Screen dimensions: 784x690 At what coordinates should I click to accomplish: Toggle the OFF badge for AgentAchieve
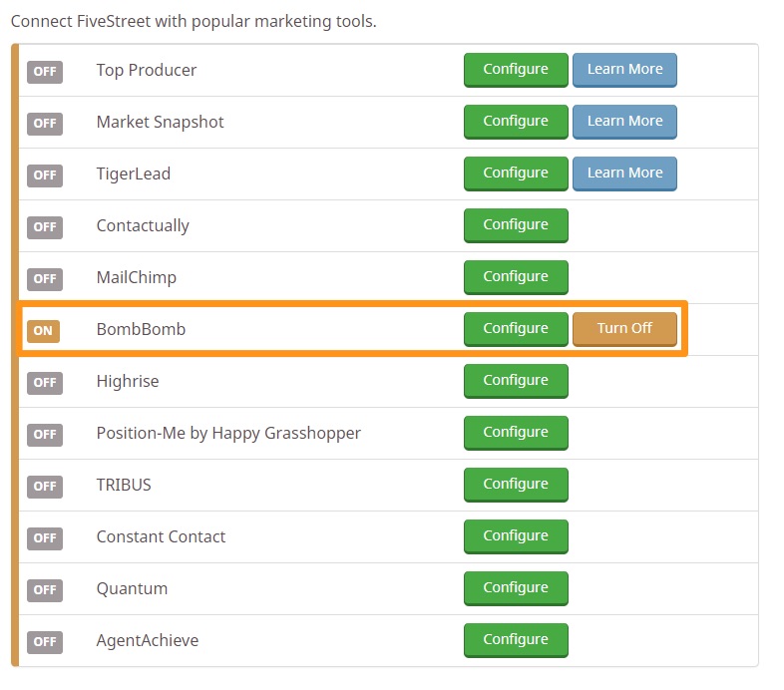tap(45, 641)
